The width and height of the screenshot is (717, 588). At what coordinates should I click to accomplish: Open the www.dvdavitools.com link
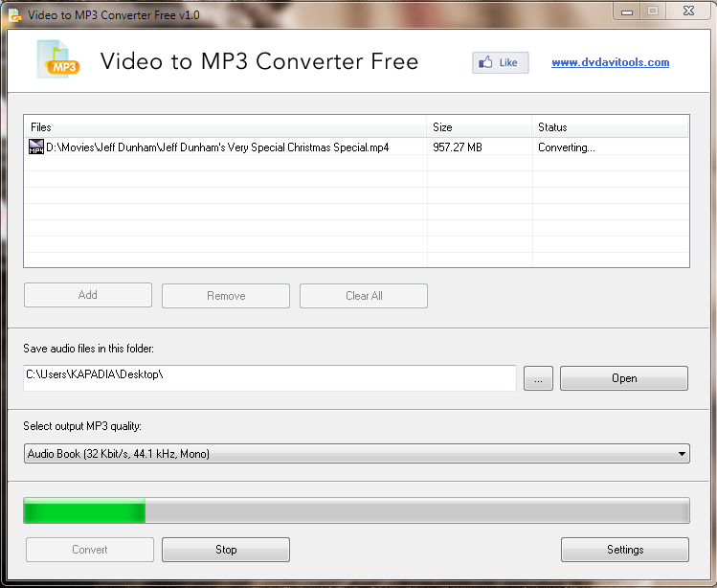(x=611, y=62)
